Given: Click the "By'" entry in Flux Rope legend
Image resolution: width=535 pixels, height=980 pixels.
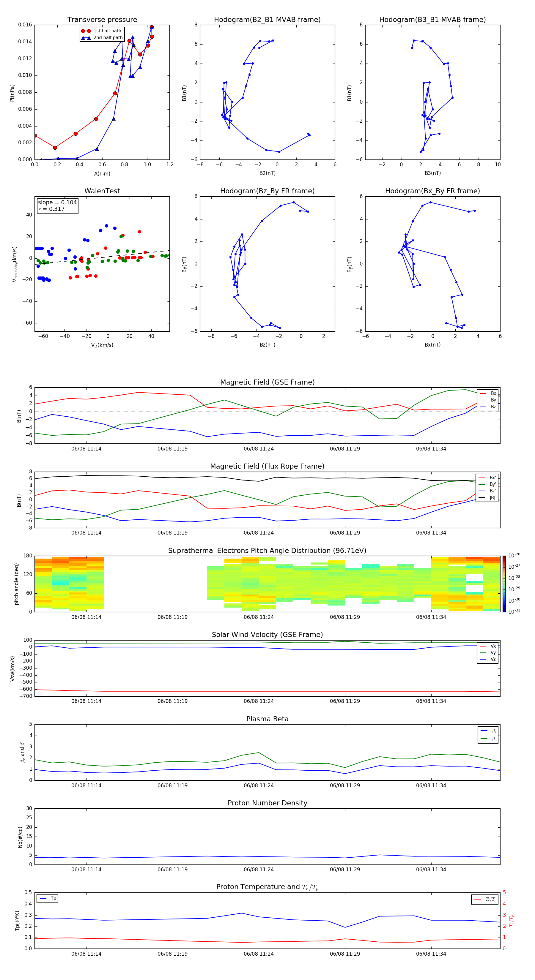Looking at the screenshot, I should (487, 484).
